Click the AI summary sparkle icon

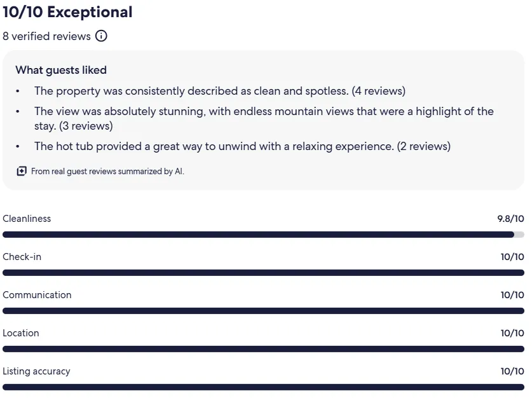click(22, 171)
